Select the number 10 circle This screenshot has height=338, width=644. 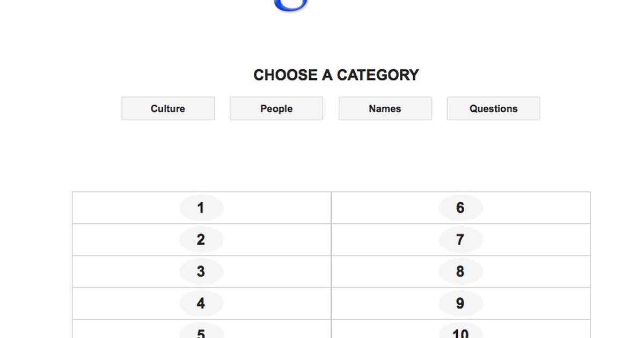pos(460,332)
